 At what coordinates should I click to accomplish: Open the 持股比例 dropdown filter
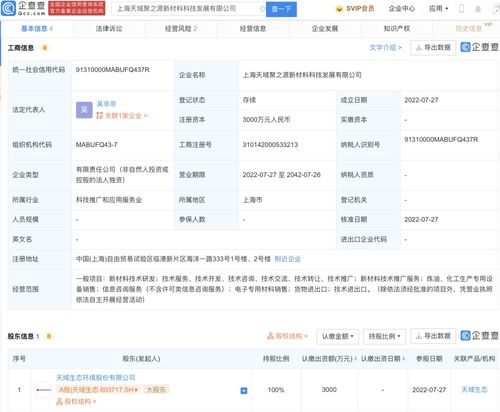click(x=384, y=336)
